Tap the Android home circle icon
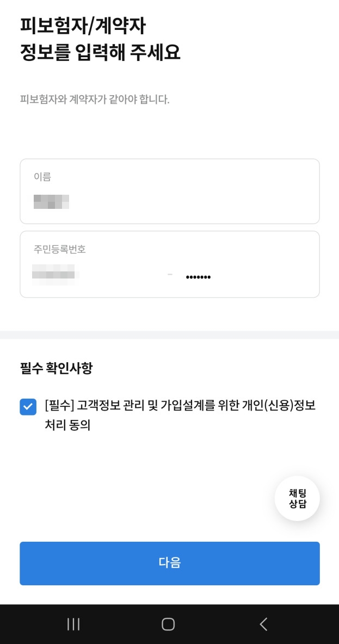This screenshot has width=339, height=644. pyautogui.click(x=169, y=624)
